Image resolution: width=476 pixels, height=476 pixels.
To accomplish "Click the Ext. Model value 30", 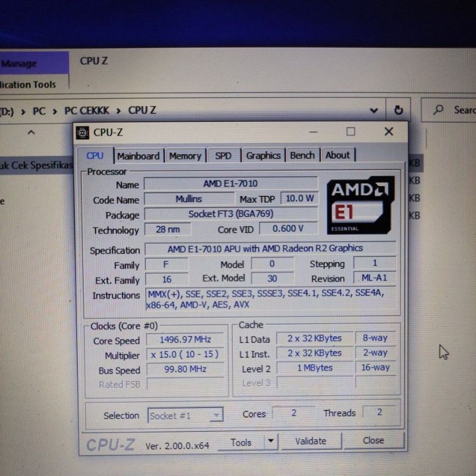I will coord(273,278).
